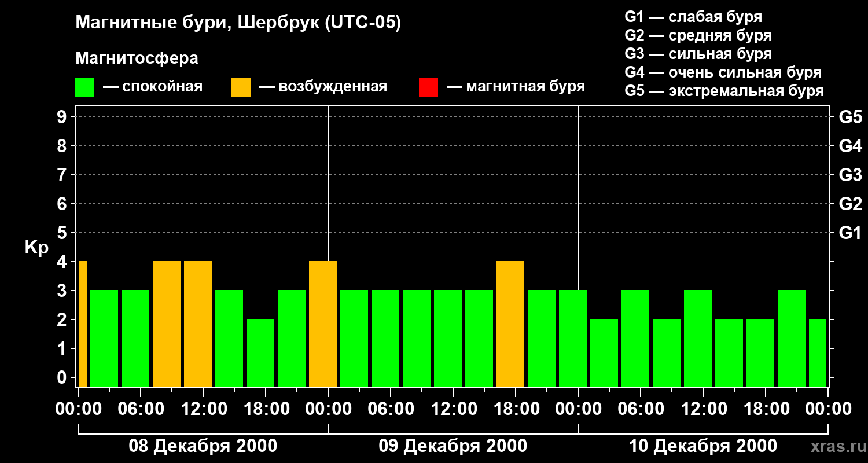
Task: Click the only orange bar on 09 Декабря
Action: tap(510, 324)
